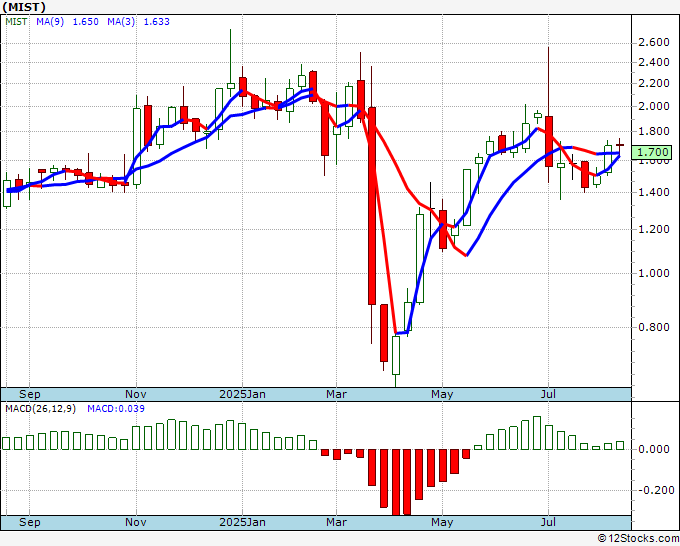Click Jul on the price chart date axis
680x546 pixels.
(549, 394)
